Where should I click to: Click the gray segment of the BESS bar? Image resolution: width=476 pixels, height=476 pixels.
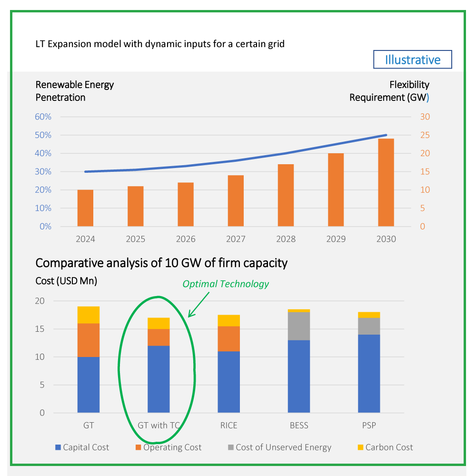[299, 326]
